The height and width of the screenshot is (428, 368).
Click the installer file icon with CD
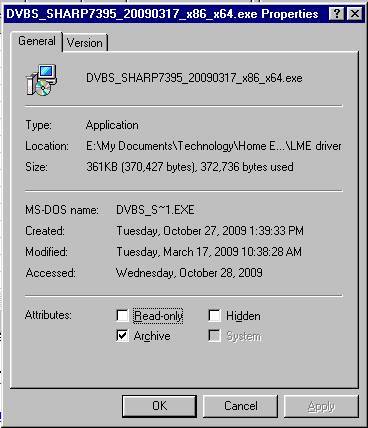[41, 80]
